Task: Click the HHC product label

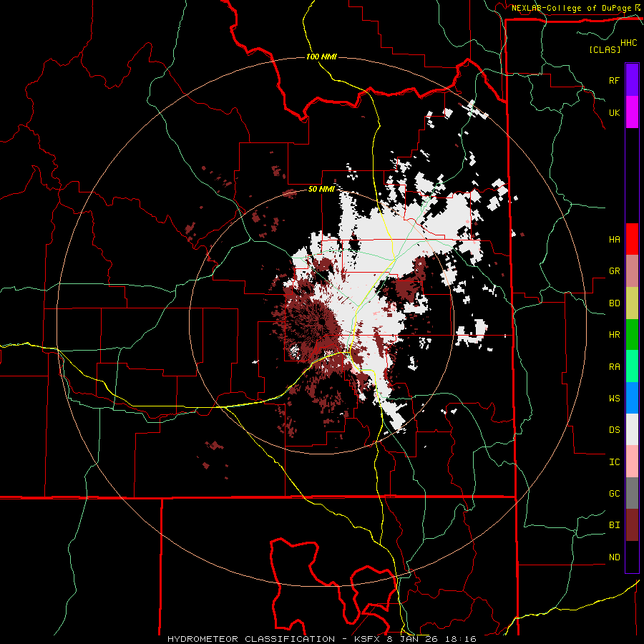Action: point(628,42)
